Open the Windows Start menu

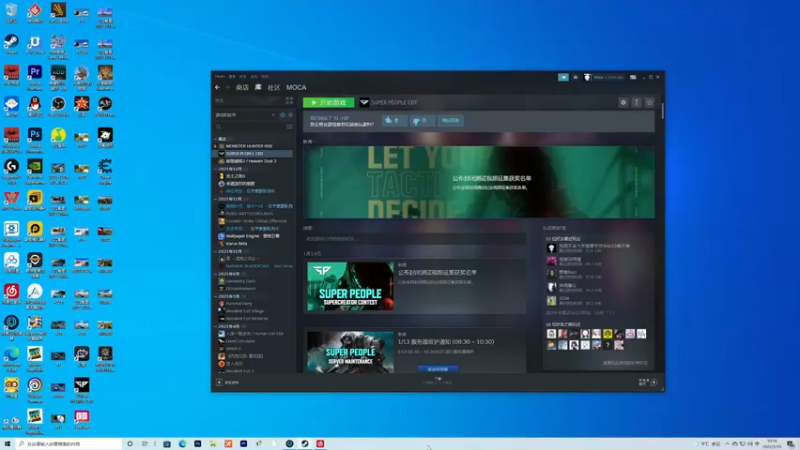7,444
